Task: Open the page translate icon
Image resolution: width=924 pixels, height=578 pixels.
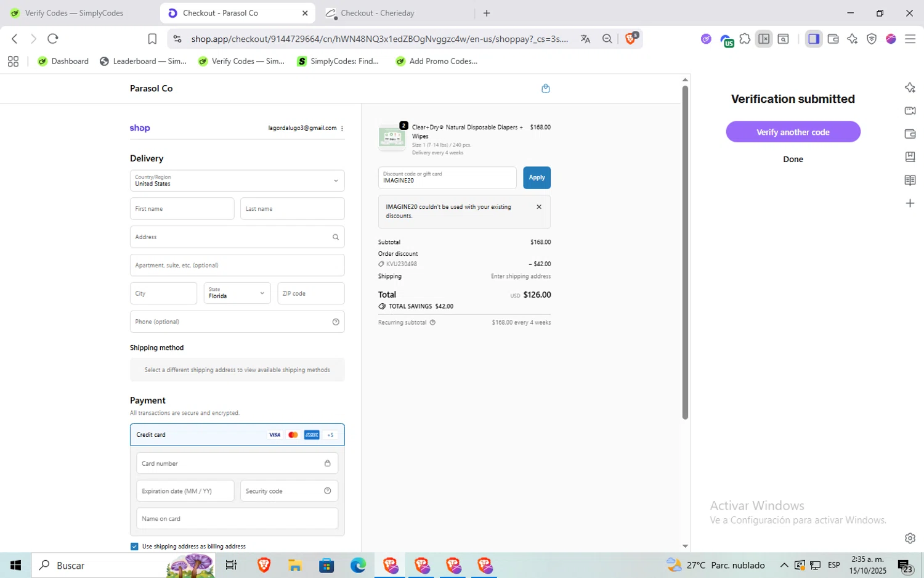Action: [585, 39]
